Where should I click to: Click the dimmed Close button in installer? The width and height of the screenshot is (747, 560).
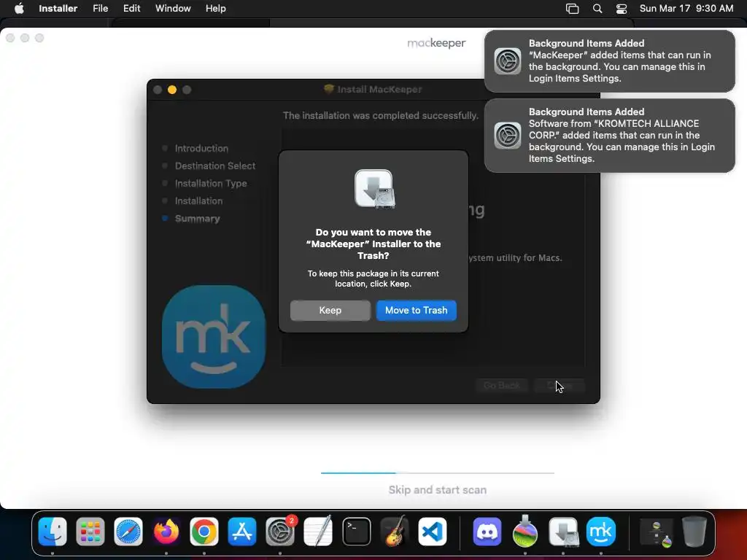(560, 386)
